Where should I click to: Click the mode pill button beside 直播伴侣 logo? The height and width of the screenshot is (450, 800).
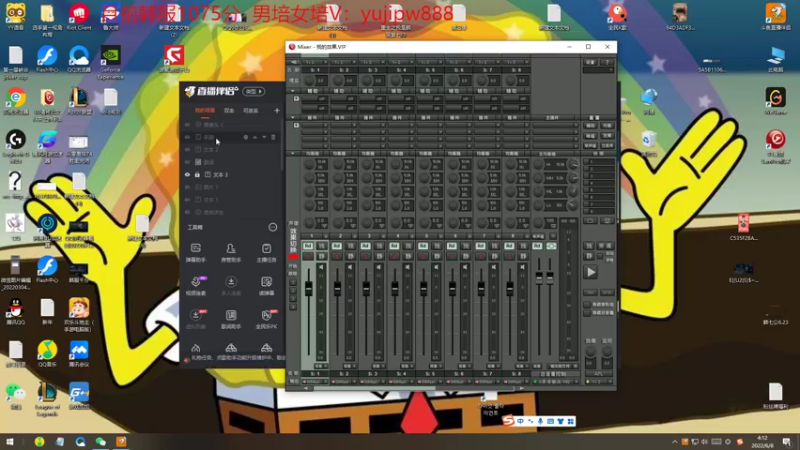[x=254, y=91]
